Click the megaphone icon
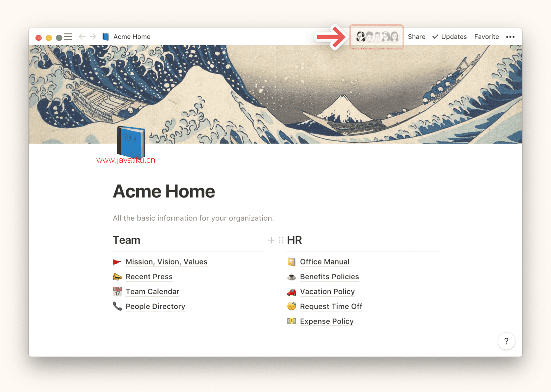 click(117, 277)
